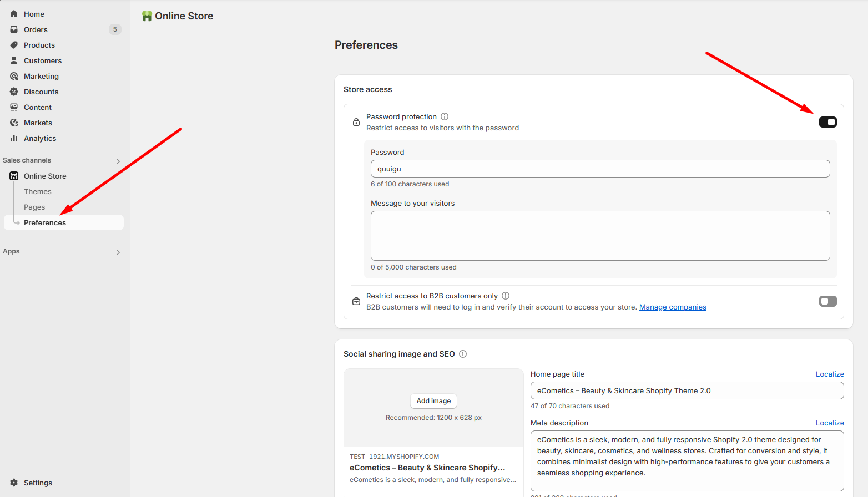This screenshot has height=497, width=868.
Task: Enable Restrict access to B2B customers toggle
Action: click(828, 301)
